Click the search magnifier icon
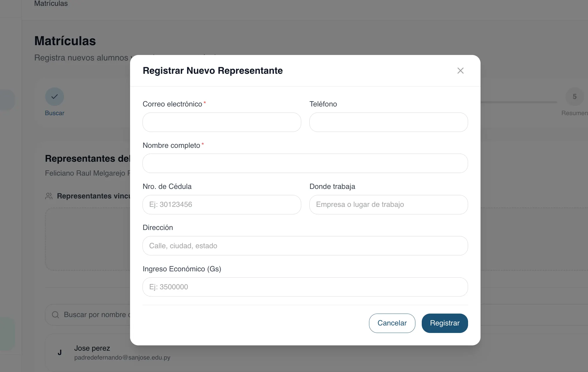Screen dimensions: 588x372 point(55,315)
